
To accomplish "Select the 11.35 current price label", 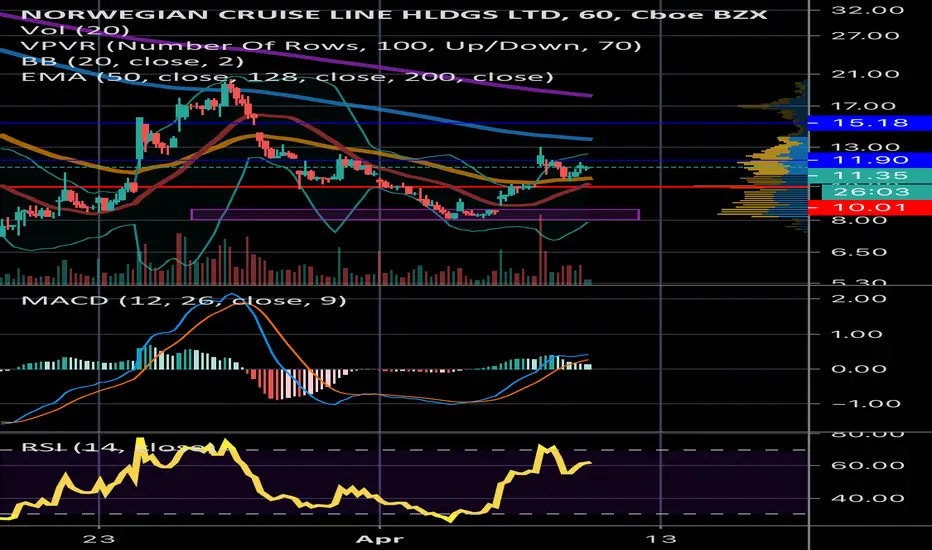I will tap(870, 176).
